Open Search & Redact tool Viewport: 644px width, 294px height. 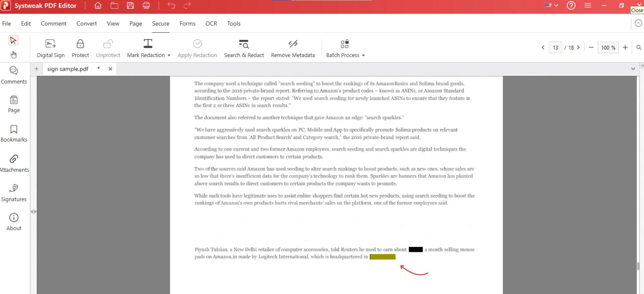[x=244, y=44]
